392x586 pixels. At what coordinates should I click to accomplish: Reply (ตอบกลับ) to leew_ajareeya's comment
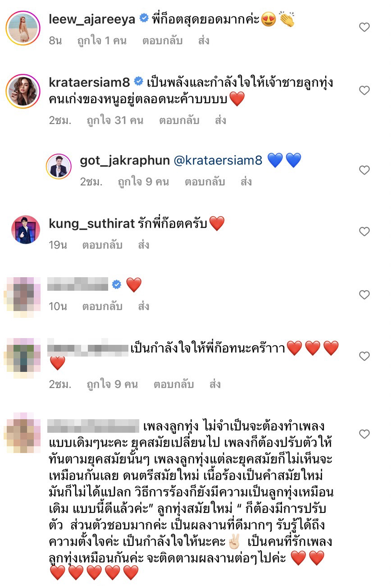[162, 41]
